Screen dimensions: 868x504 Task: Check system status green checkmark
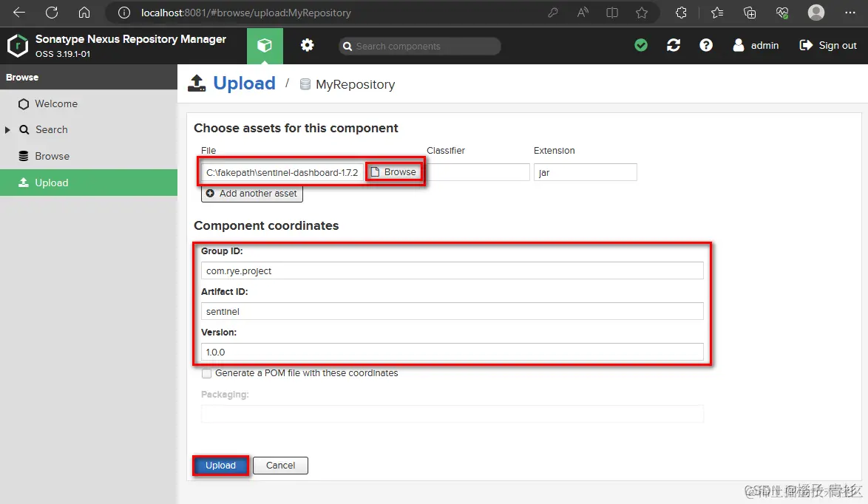[x=641, y=45]
